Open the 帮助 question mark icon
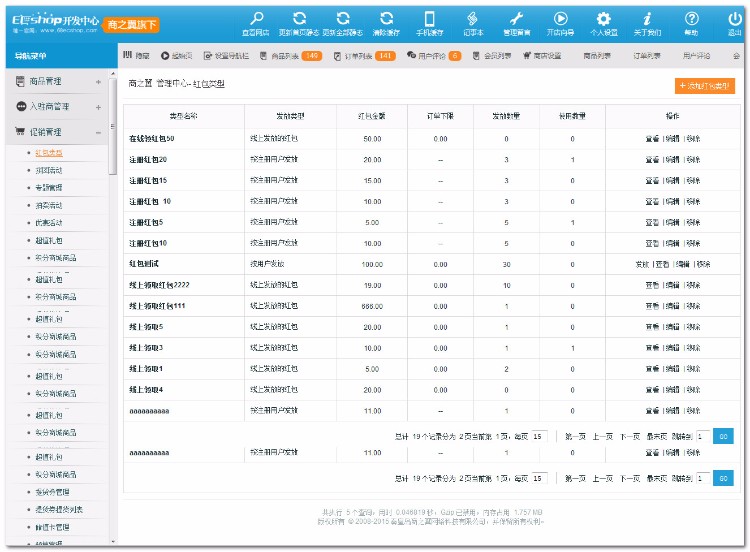Image resolution: width=750 pixels, height=552 pixels. [692, 19]
